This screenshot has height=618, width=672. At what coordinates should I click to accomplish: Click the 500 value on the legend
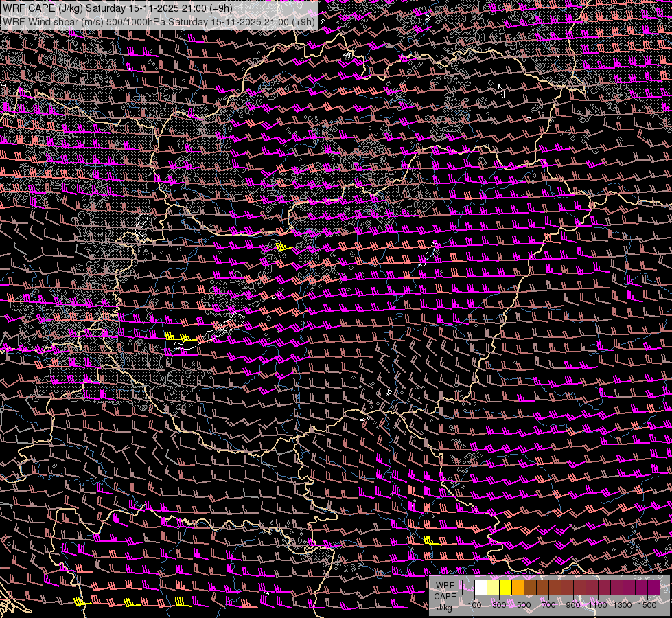[x=524, y=605]
